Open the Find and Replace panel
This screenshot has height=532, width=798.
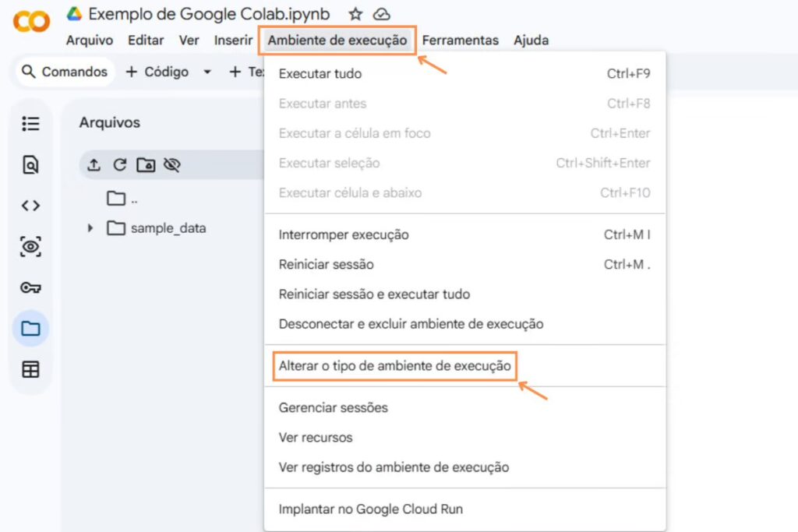(30, 164)
